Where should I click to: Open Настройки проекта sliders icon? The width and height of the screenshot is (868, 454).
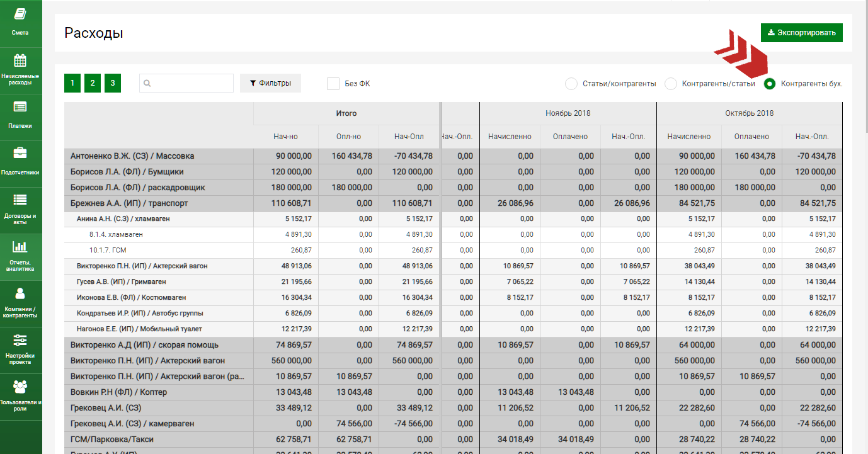click(x=20, y=340)
